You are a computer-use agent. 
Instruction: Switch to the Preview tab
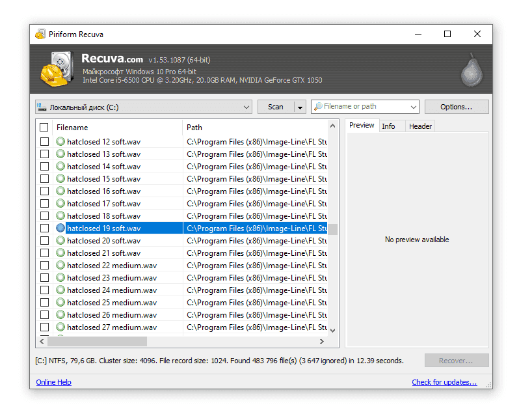[x=362, y=126]
